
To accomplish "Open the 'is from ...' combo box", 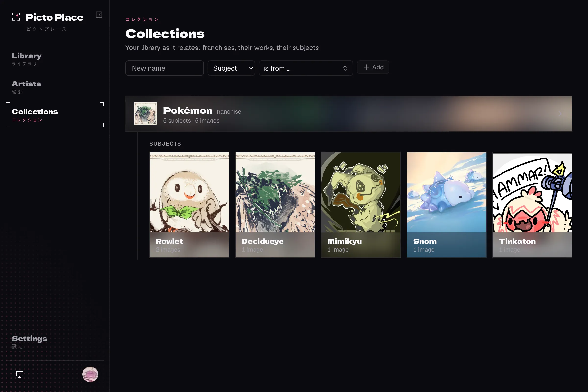I will 306,68.
